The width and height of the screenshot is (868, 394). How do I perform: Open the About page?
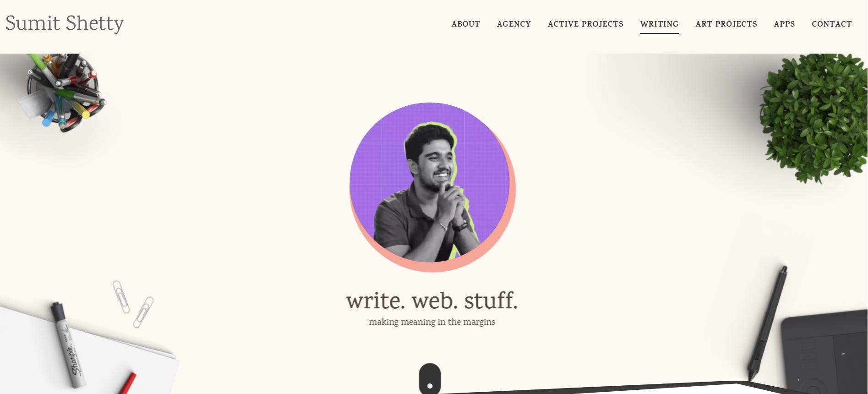(465, 24)
